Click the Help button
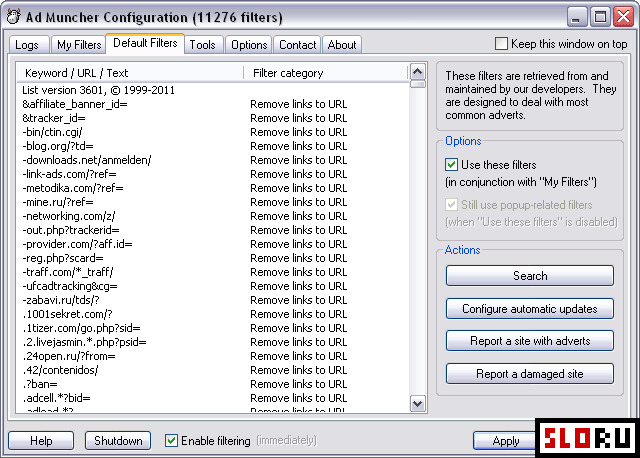Screen dimensions: 640x458 tap(41, 441)
